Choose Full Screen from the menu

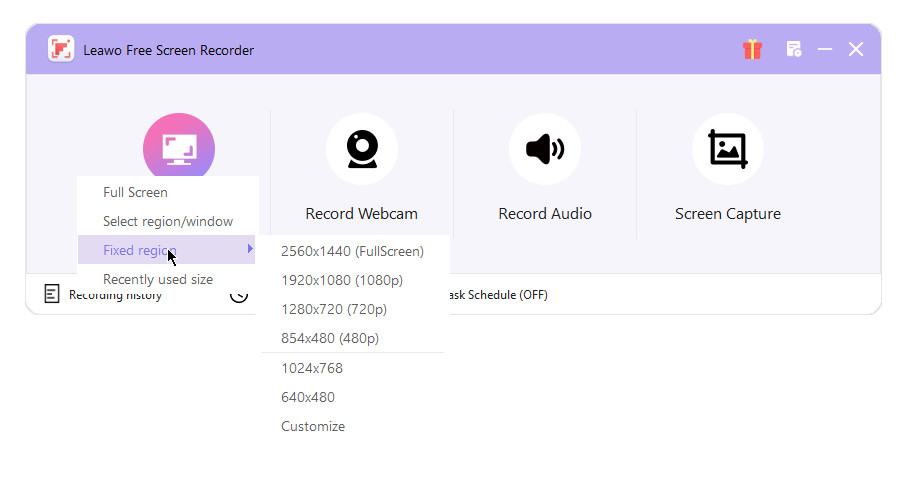point(135,192)
